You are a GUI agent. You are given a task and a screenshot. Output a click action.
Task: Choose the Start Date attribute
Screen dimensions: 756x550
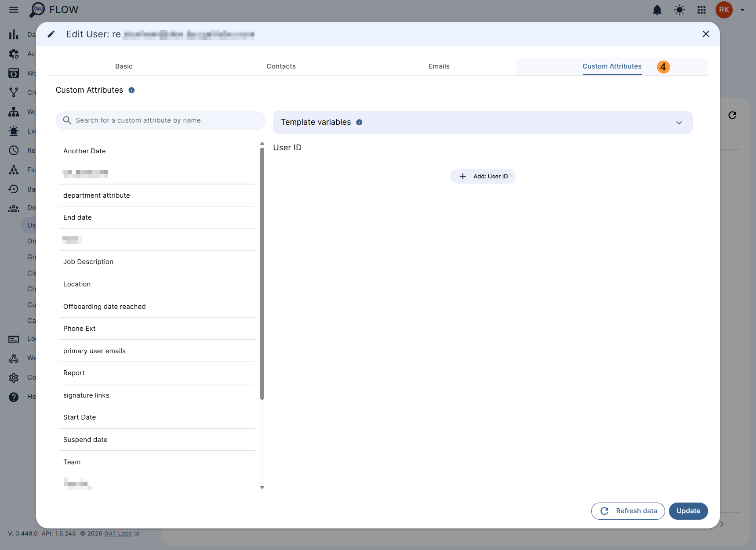157,417
